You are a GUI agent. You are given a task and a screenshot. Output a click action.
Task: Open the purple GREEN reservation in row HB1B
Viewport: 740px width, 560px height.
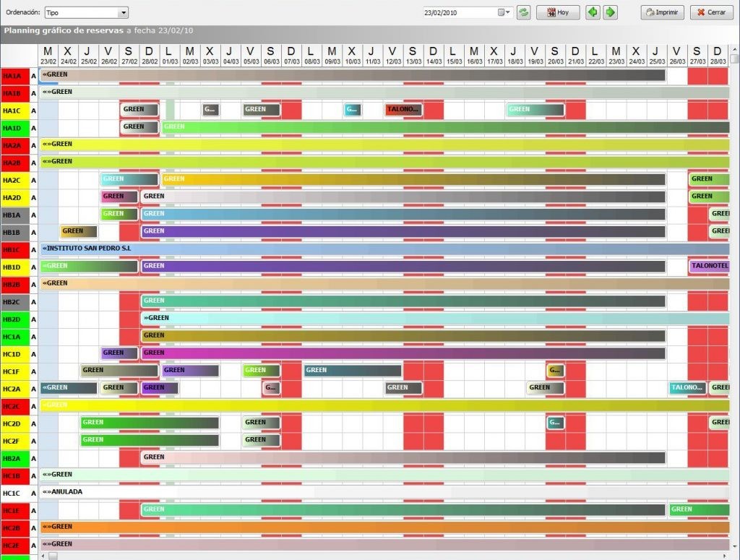tap(403, 232)
